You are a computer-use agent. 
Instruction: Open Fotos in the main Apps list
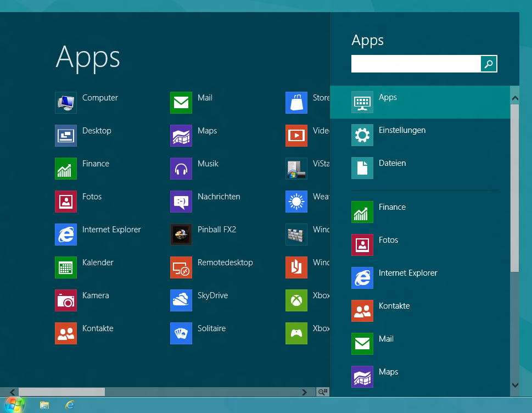click(x=79, y=201)
